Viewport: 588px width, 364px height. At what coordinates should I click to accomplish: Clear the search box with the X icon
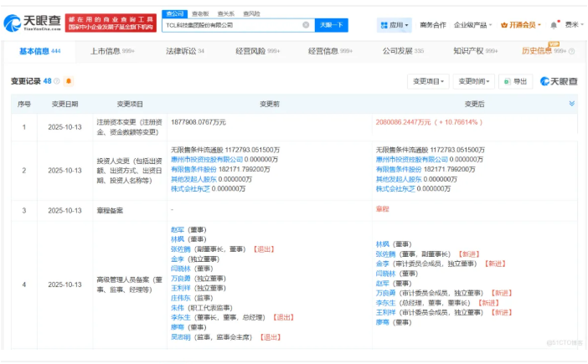306,25
